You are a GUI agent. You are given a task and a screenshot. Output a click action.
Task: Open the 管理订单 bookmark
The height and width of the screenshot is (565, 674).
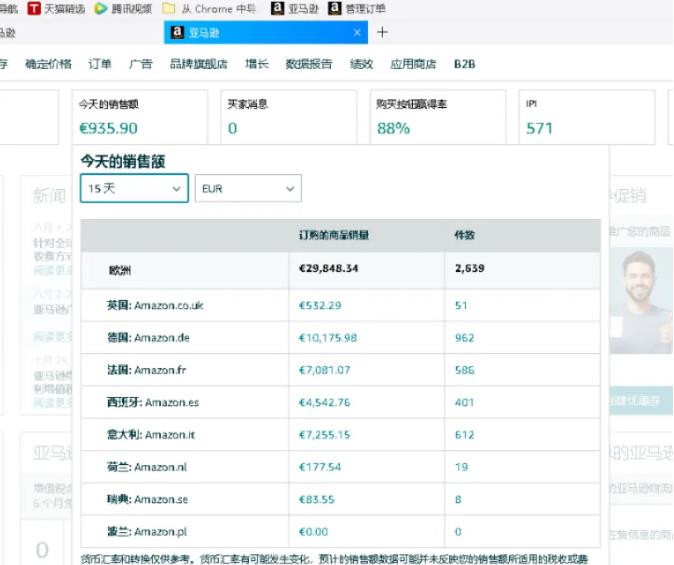click(x=357, y=8)
